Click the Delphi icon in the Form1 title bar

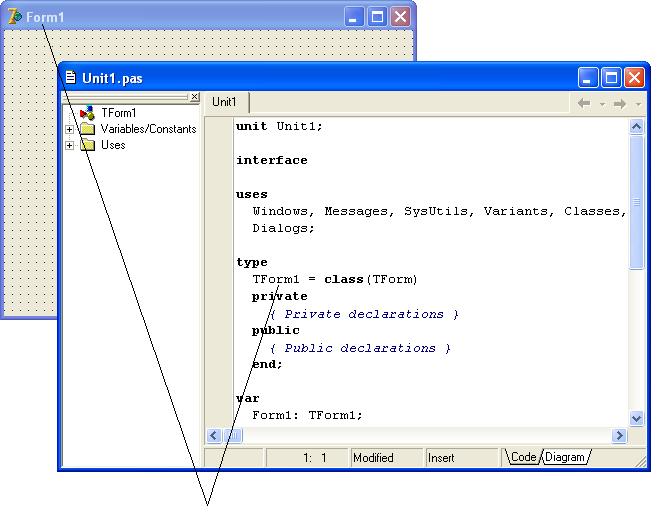15,17
